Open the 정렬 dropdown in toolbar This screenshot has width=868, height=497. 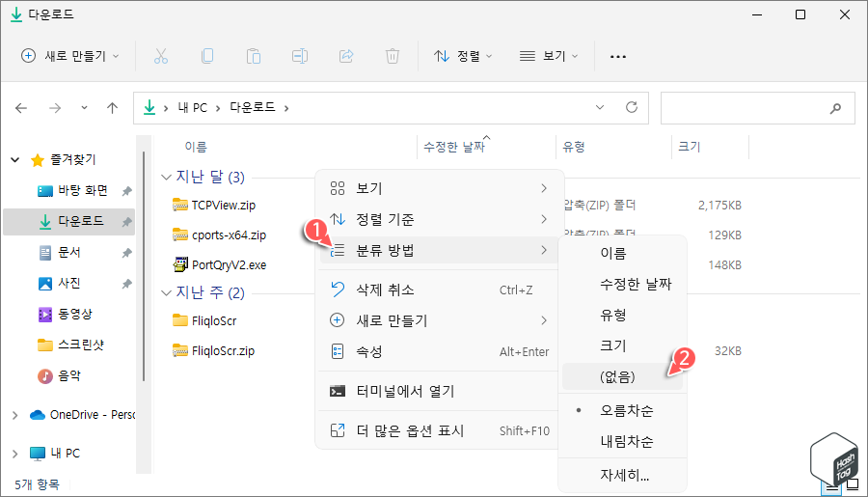coord(463,56)
